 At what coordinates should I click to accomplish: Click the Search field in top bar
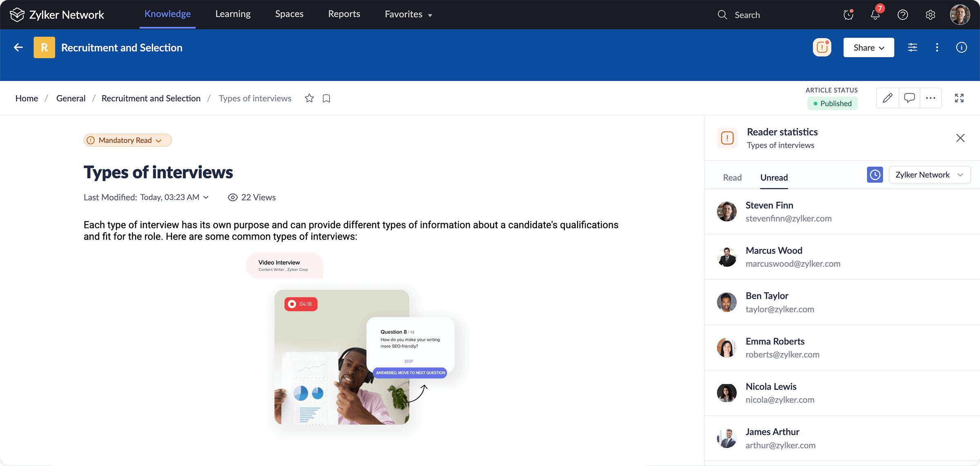click(x=747, y=15)
